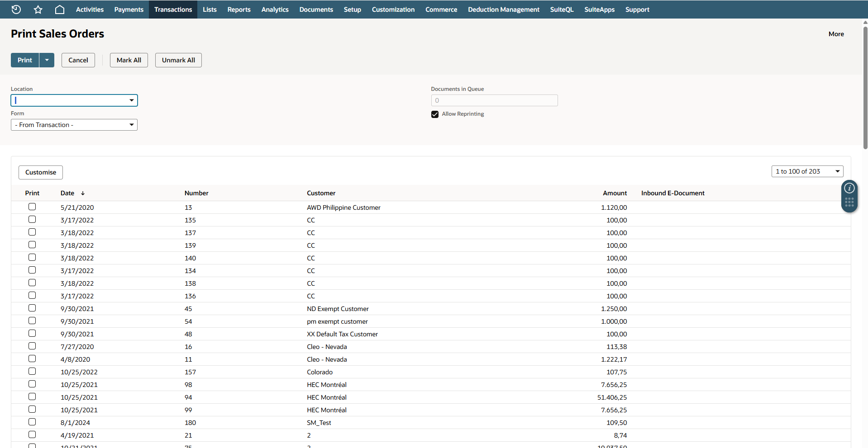Go to the Home icon
Viewport: 868px width, 448px height.
click(60, 9)
